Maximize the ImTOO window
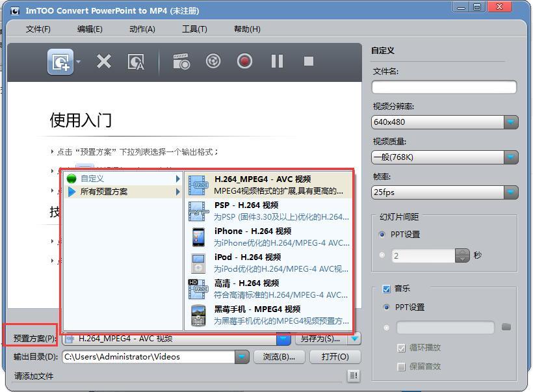Image resolution: width=533 pixels, height=392 pixels. point(478,7)
